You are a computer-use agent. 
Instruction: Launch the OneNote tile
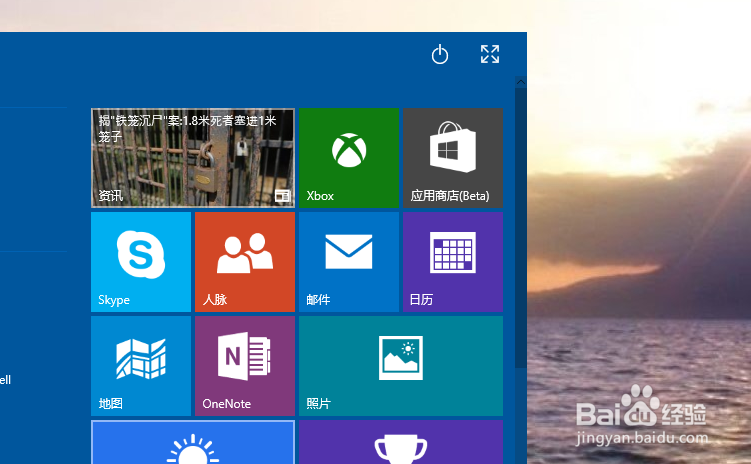click(245, 366)
